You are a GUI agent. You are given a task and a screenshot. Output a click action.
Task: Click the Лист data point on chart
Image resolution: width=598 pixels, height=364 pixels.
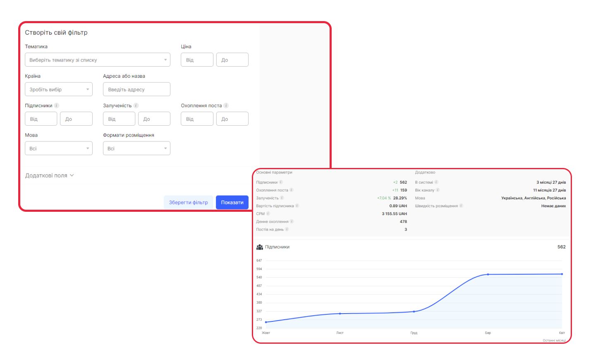point(340,314)
